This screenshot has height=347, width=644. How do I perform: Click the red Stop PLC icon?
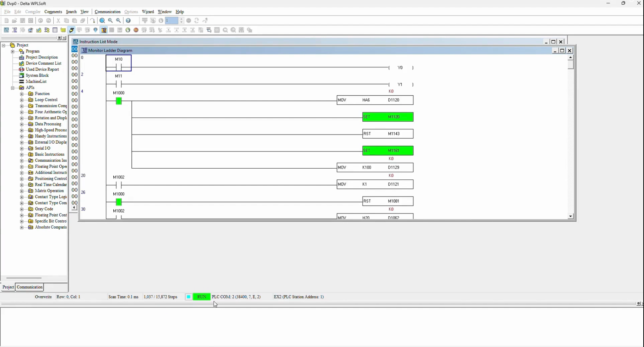[x=136, y=30]
